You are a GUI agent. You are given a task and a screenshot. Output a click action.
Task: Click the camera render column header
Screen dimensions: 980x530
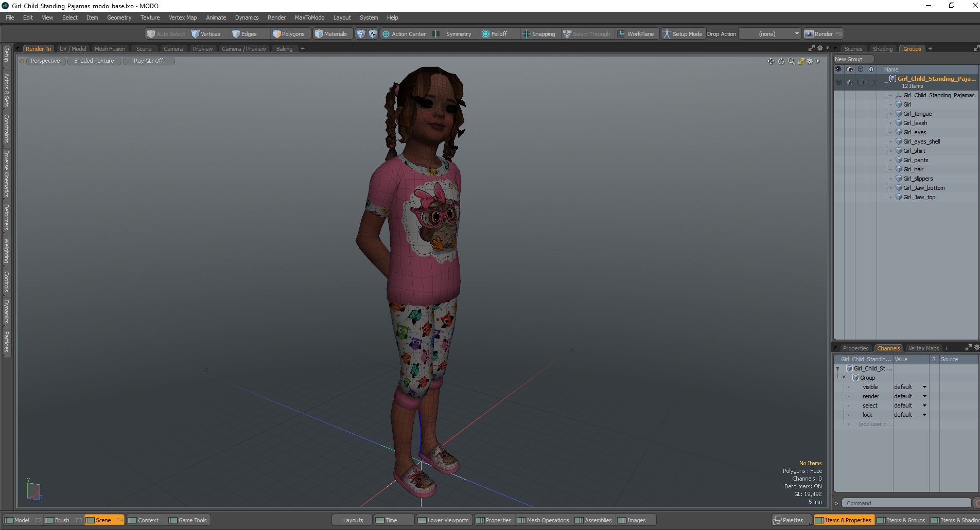tap(850, 69)
